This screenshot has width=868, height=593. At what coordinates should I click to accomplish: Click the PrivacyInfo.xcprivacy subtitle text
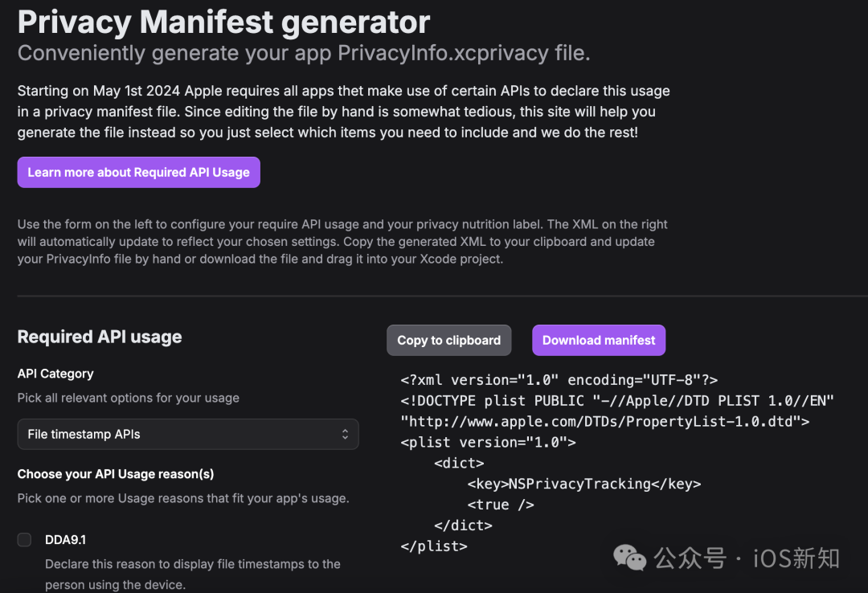point(304,53)
